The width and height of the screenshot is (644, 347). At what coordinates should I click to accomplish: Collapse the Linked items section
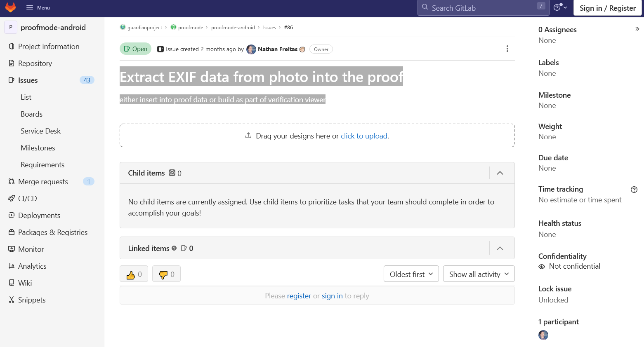coord(500,248)
